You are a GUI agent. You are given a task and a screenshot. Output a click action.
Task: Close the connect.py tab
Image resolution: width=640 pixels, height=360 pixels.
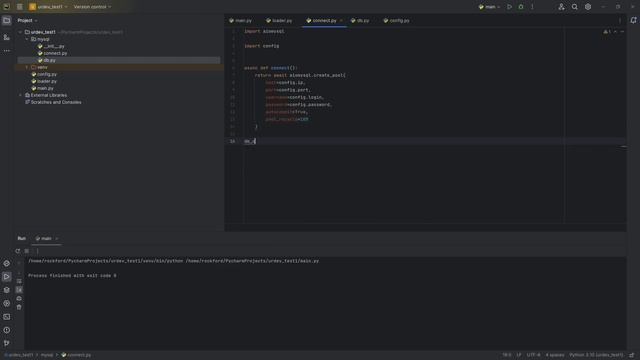(x=341, y=20)
